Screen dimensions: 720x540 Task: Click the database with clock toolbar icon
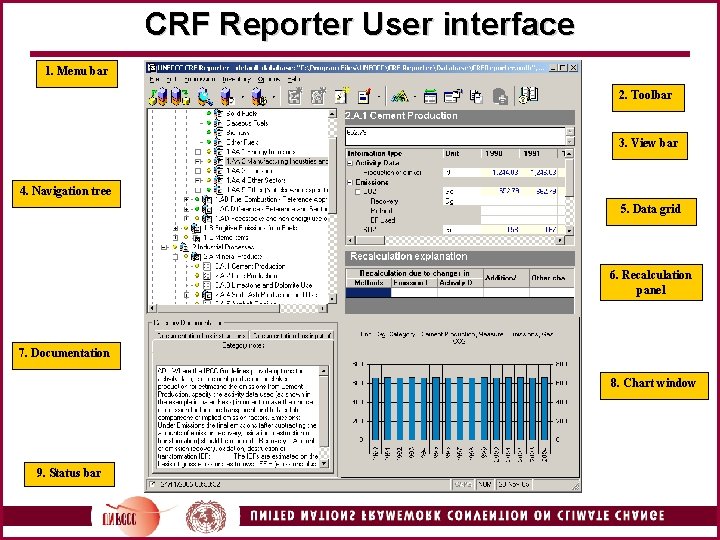click(259, 96)
